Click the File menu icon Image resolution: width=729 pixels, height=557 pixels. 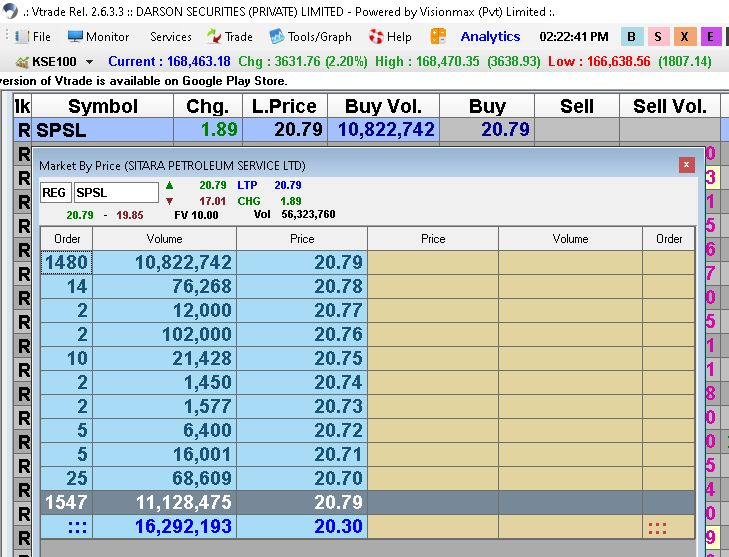[x=21, y=36]
